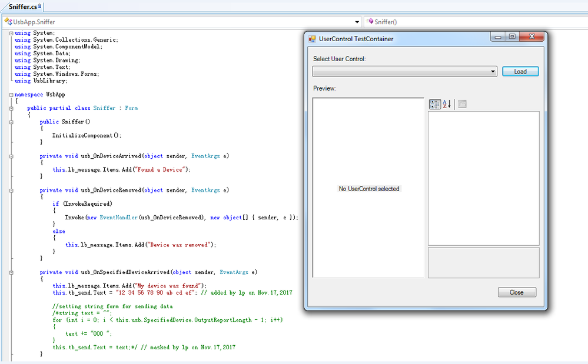Click the Sniffer() method icon in the members bar

point(370,22)
